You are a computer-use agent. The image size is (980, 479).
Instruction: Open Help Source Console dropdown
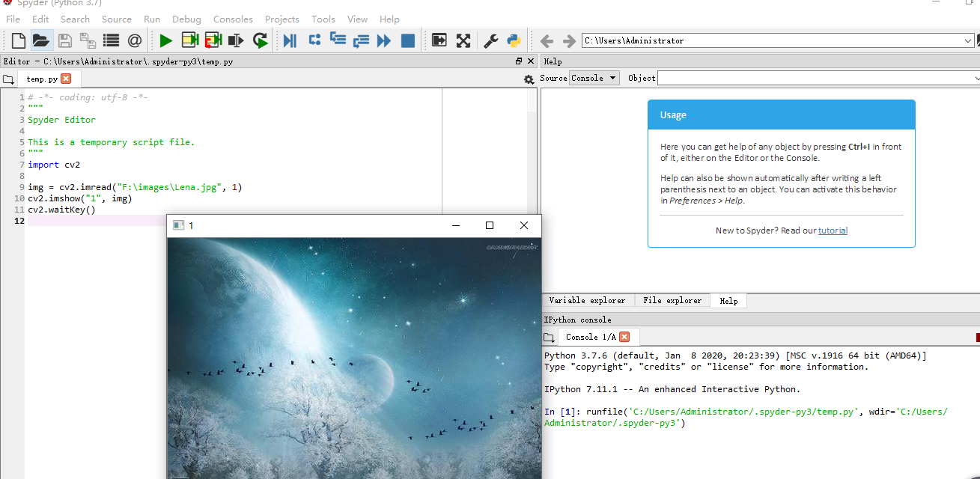pos(594,78)
